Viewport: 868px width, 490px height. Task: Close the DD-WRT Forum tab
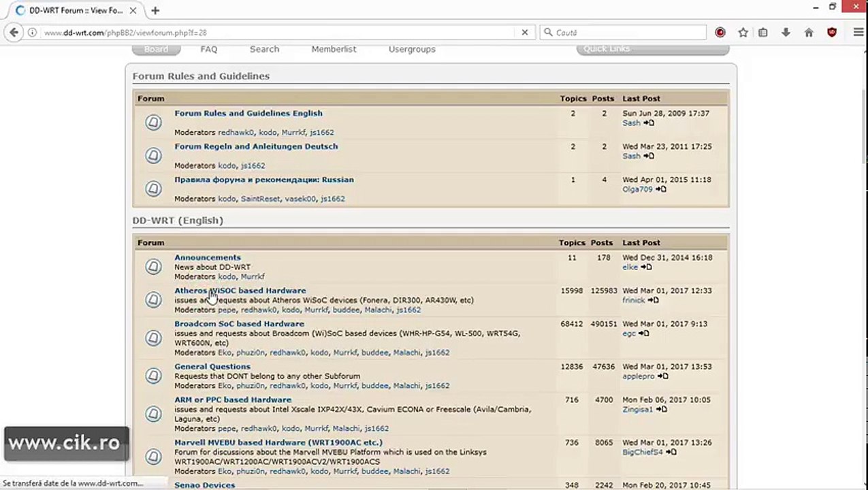tap(134, 10)
